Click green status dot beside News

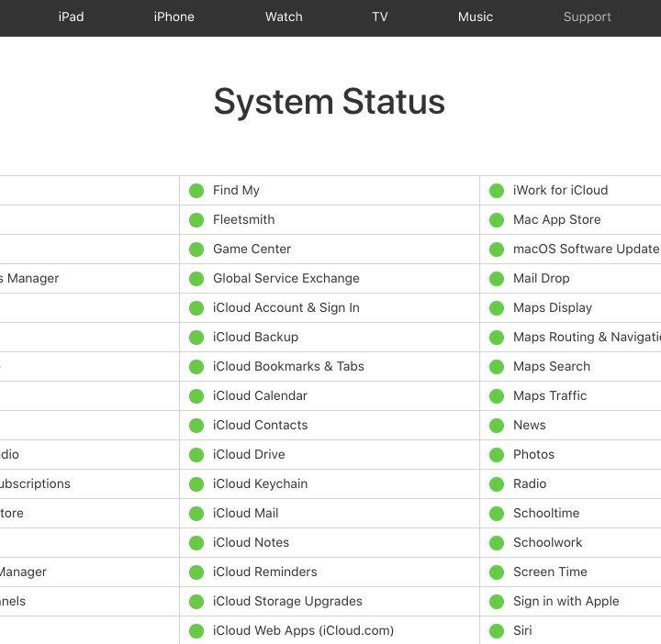tap(497, 426)
